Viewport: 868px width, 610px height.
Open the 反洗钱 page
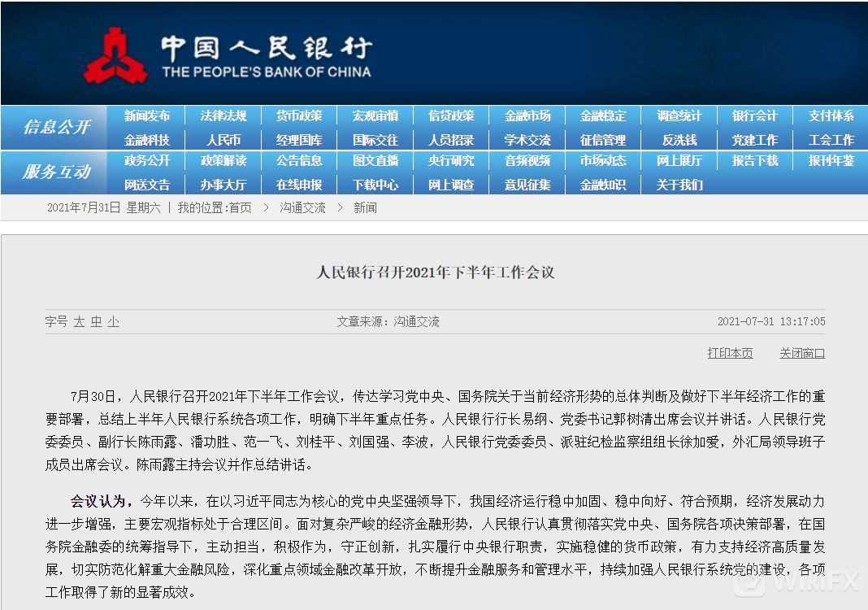(x=679, y=140)
